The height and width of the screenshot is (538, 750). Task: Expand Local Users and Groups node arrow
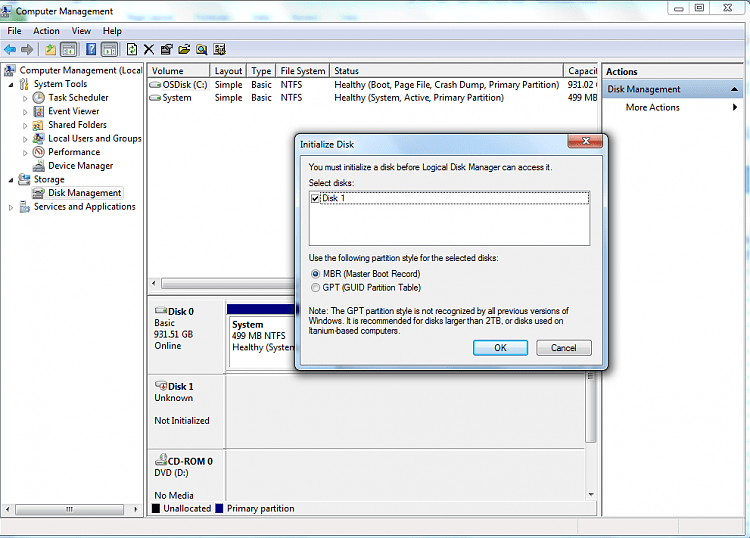click(x=25, y=139)
